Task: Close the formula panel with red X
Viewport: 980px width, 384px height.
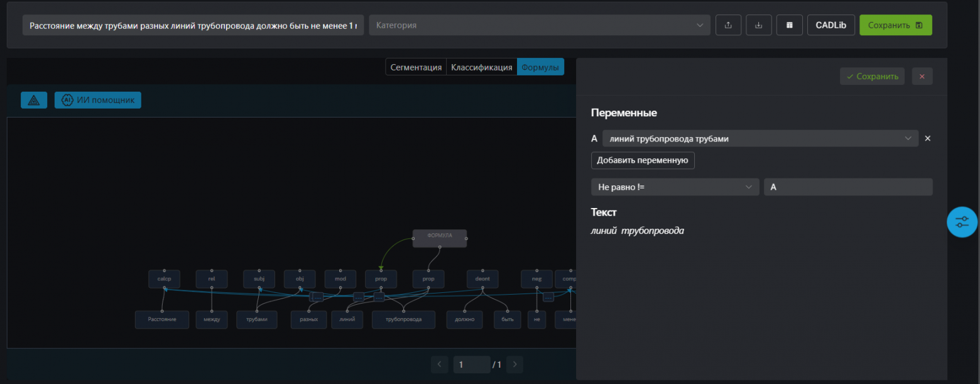Action: click(922, 76)
